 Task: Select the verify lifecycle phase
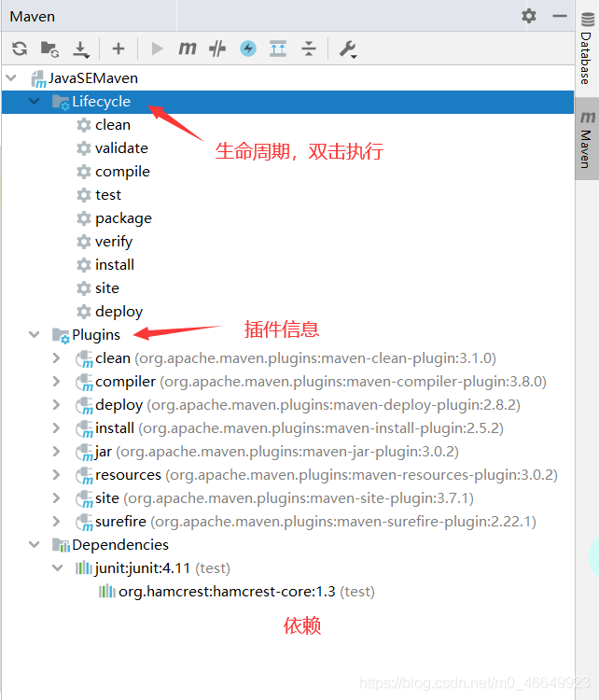point(104,242)
